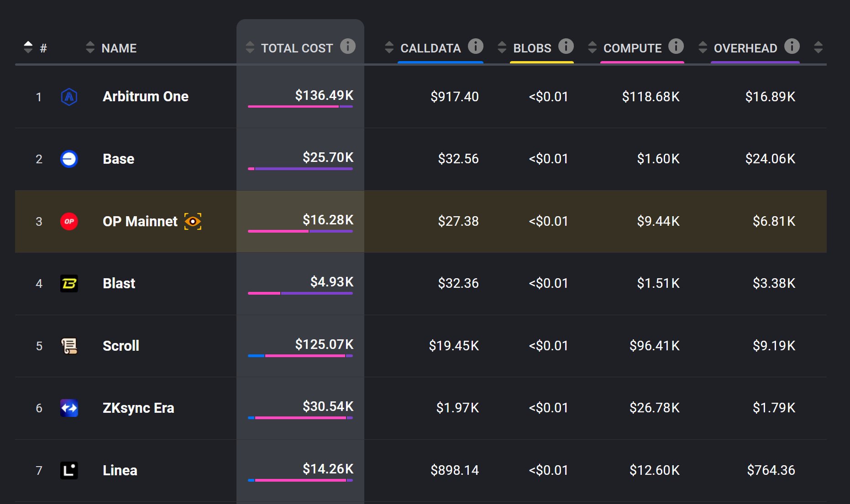Click the eye icon beside OP Mainnet
The image size is (850, 504).
point(193,221)
